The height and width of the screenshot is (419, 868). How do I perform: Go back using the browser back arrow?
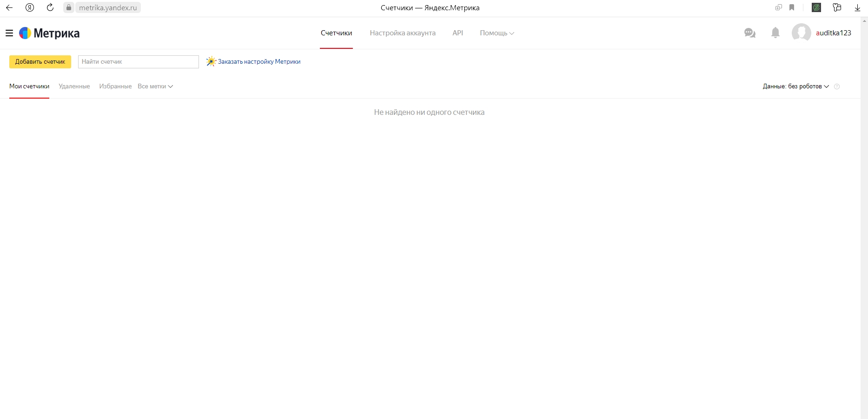point(9,7)
